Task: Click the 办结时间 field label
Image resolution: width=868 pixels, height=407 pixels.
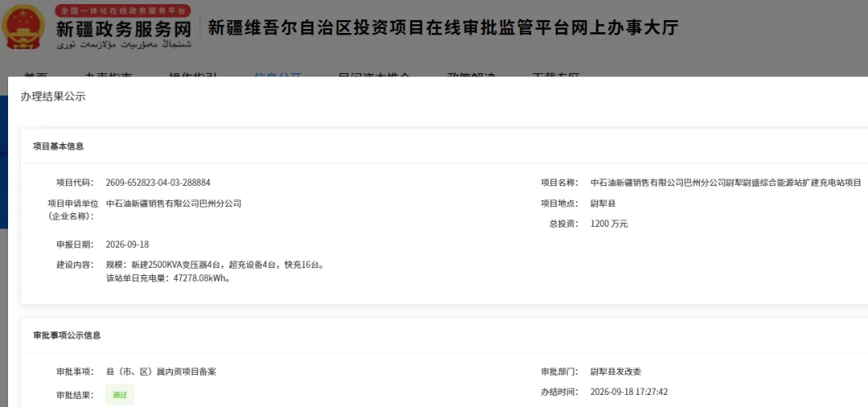Action: (559, 392)
